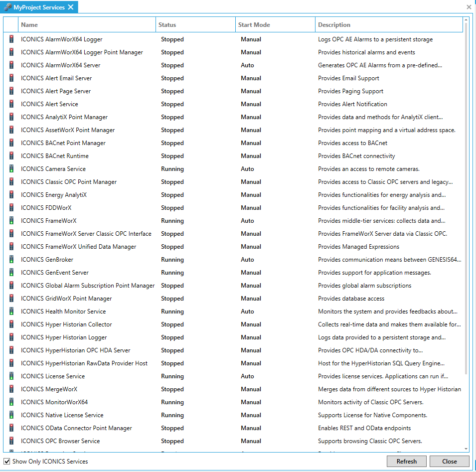Sort list by Status column header
Screen dimensions: 476x472
[x=195, y=25]
